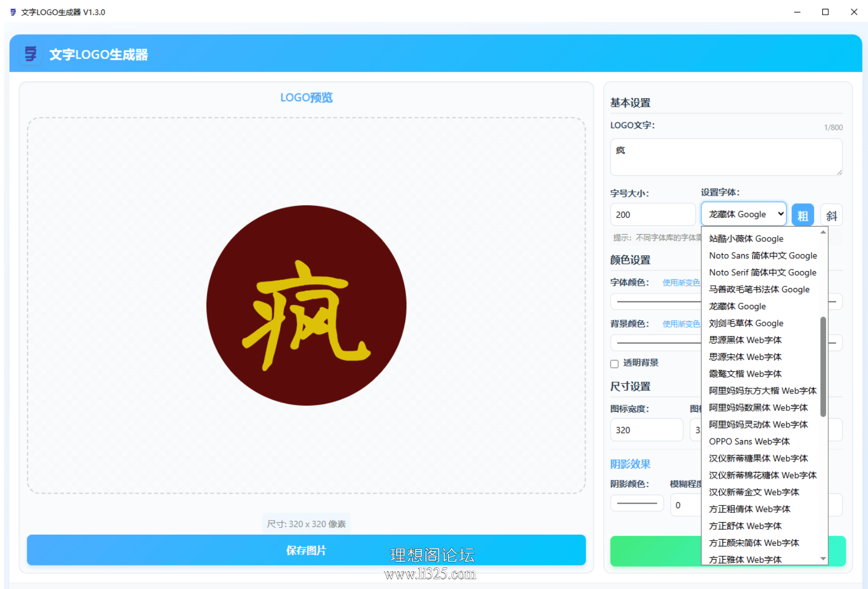Click the app icon in the title bar
868x589 pixels.
pos(13,12)
